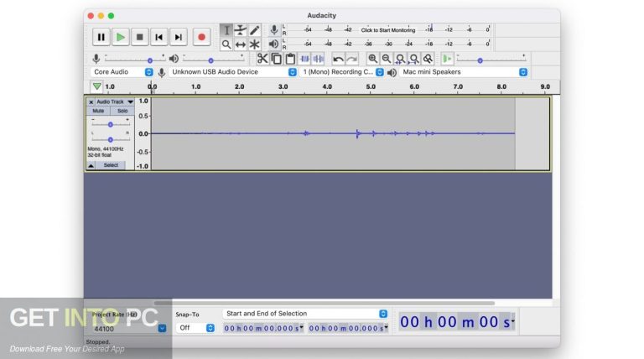The width and height of the screenshot is (644, 359).
Task: Zoom out of the waveform
Action: point(387,59)
